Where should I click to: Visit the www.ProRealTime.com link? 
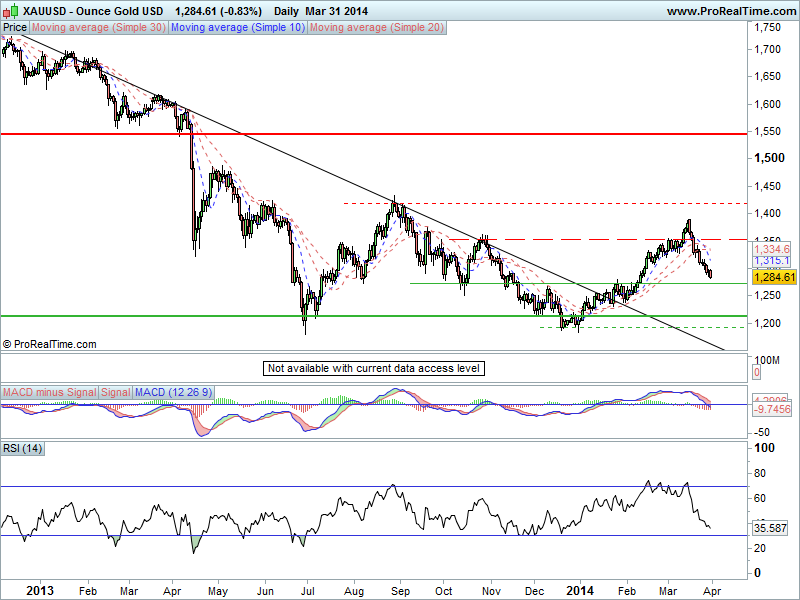[732, 11]
